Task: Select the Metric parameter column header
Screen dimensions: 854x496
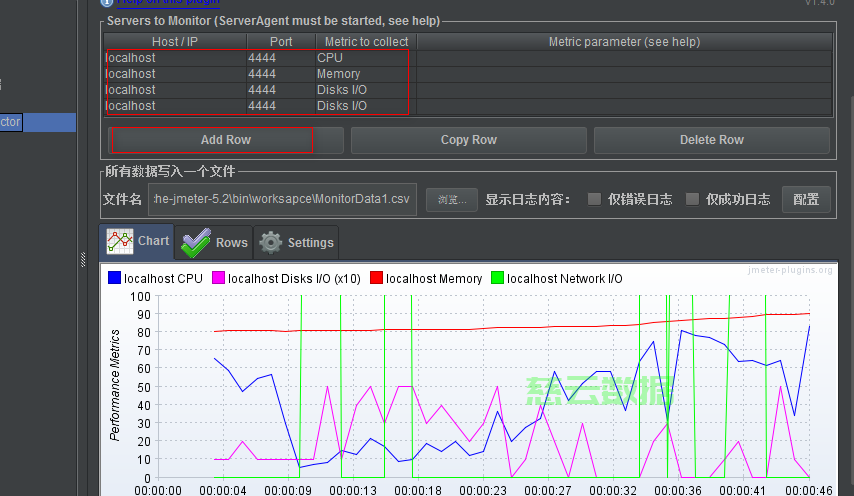Action: click(624, 42)
